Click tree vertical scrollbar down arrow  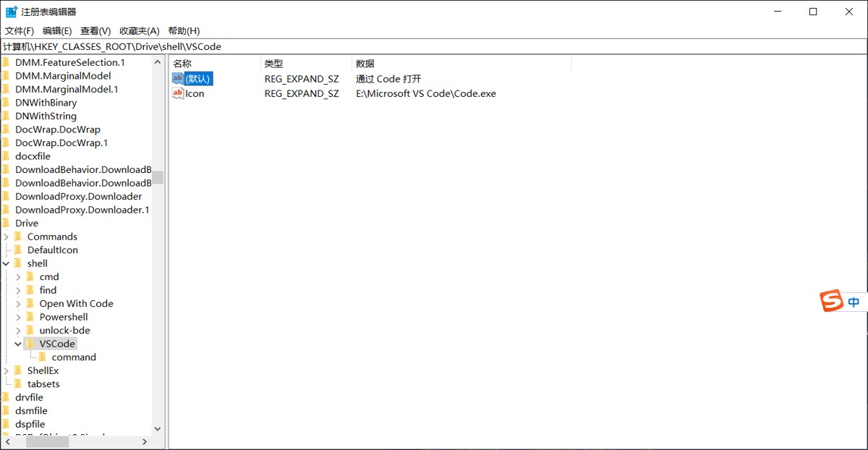coord(158,429)
